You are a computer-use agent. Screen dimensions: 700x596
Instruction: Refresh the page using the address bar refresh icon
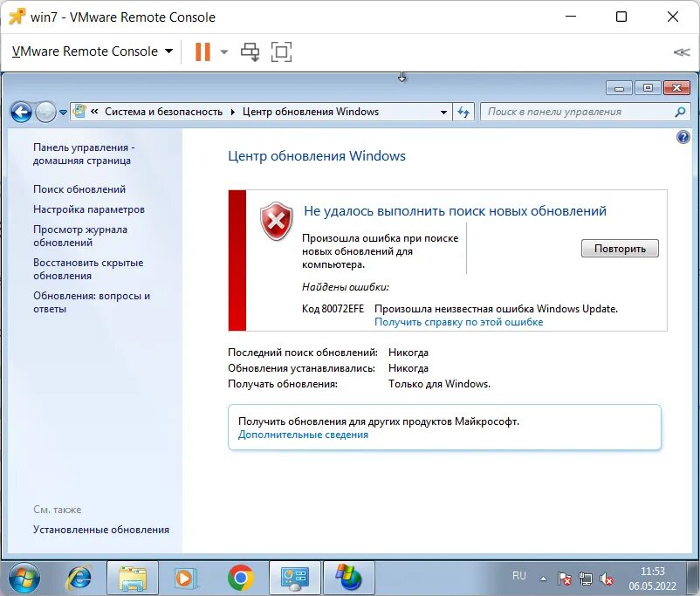[x=463, y=112]
